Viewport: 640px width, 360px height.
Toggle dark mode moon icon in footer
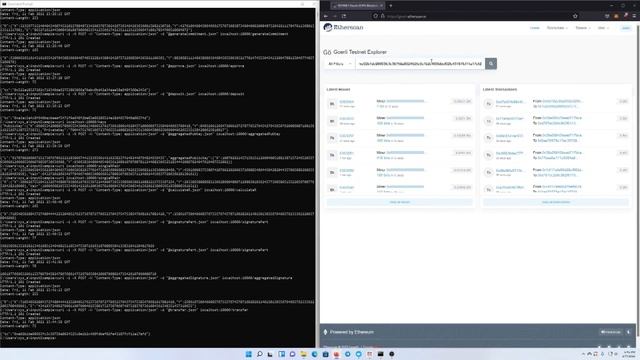coord(629,332)
